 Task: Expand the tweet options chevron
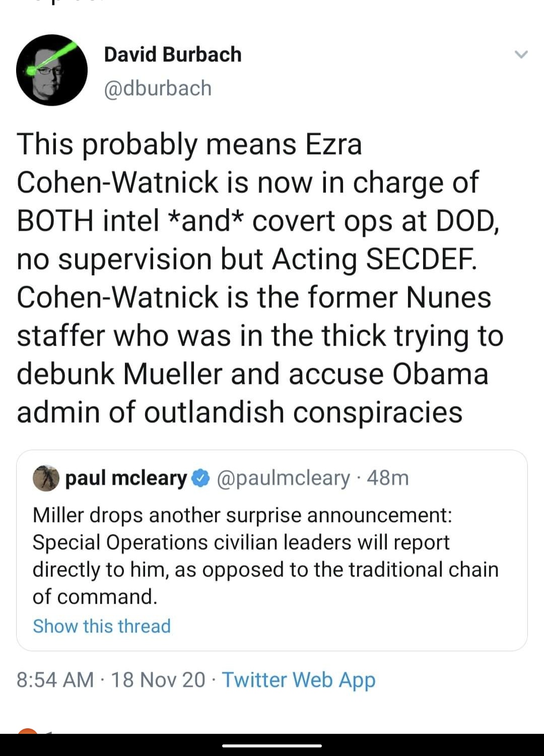point(521,54)
